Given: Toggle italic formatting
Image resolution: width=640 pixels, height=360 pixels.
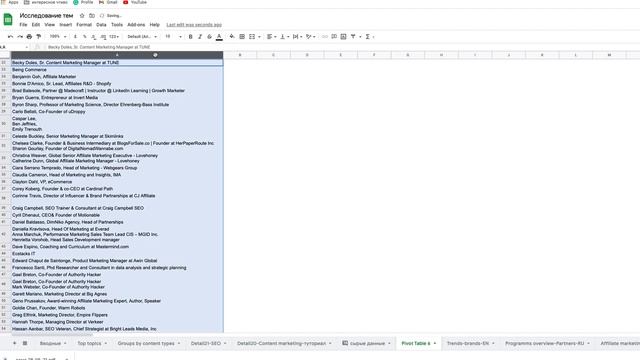Looking at the screenshot, I should (x=200, y=37).
